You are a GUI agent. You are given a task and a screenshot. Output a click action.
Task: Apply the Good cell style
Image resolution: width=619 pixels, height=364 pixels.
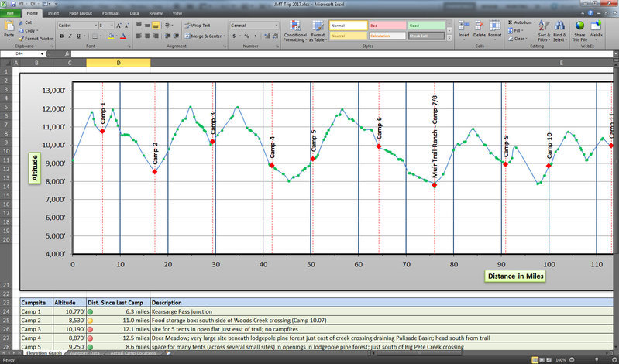tap(426, 26)
